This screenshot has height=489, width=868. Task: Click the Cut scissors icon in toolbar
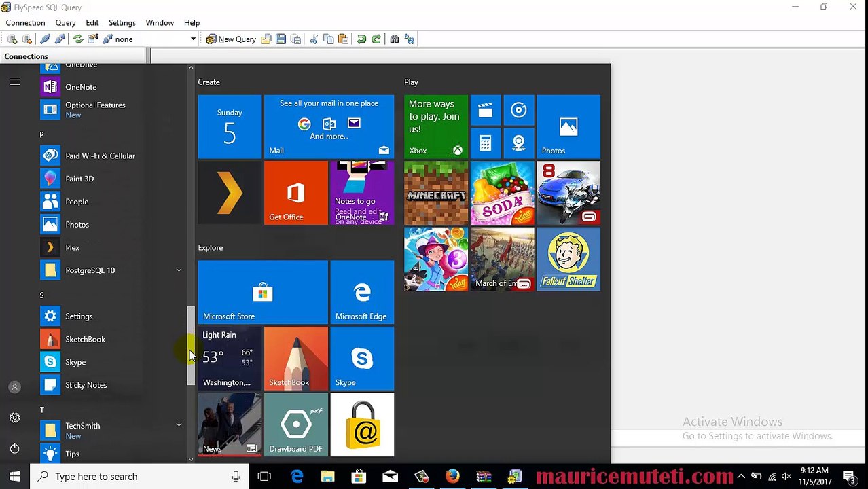coord(313,39)
